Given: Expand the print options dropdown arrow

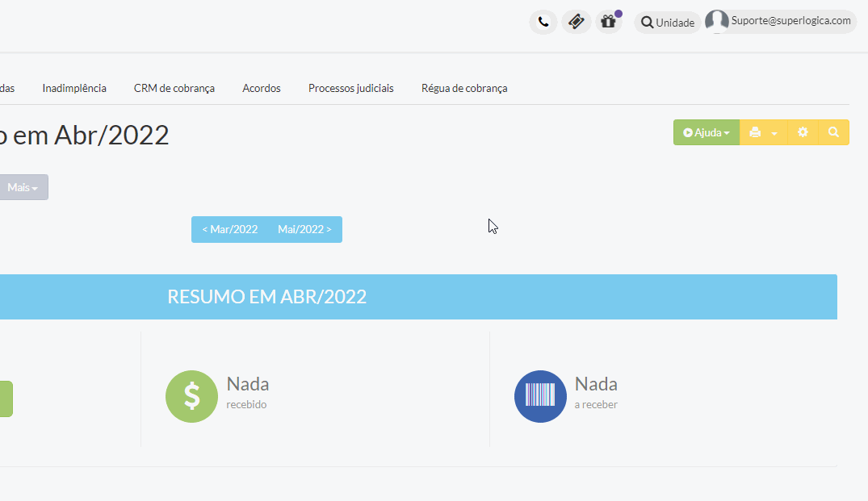Looking at the screenshot, I should (x=774, y=133).
